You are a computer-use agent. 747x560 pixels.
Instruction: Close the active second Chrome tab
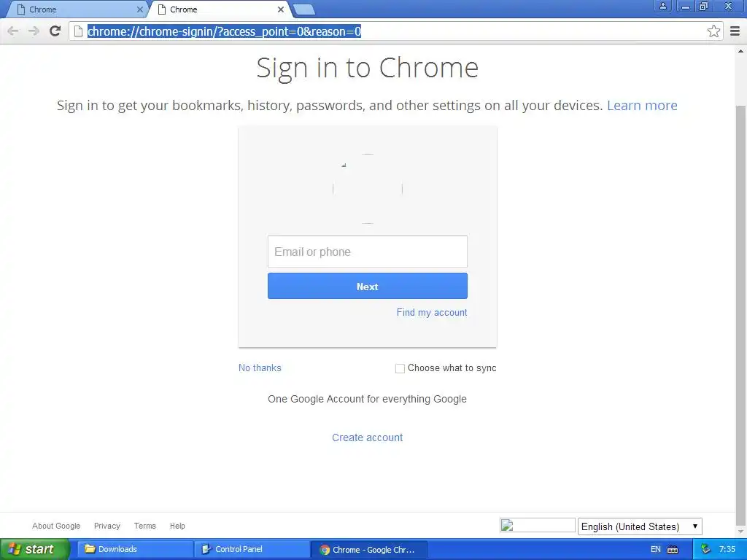coord(281,9)
